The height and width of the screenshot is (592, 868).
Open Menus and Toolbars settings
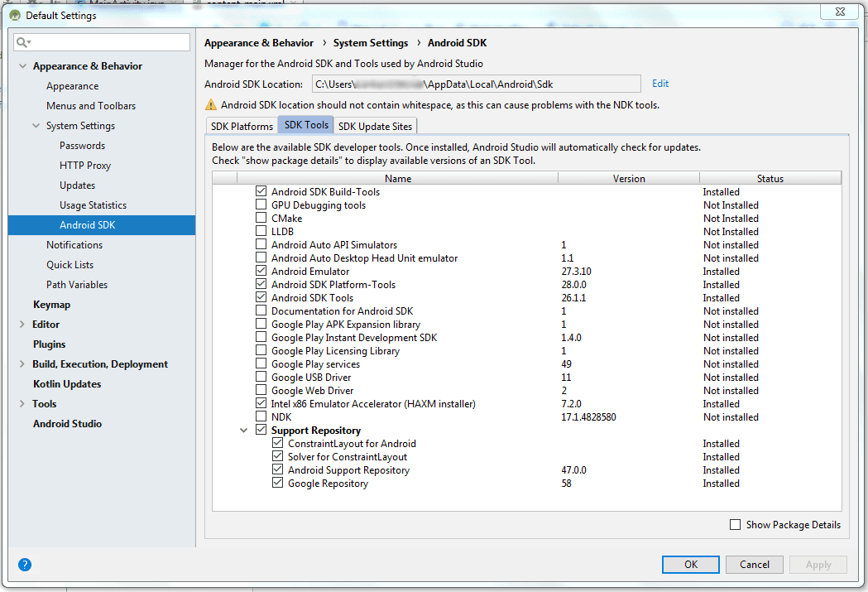coord(91,106)
